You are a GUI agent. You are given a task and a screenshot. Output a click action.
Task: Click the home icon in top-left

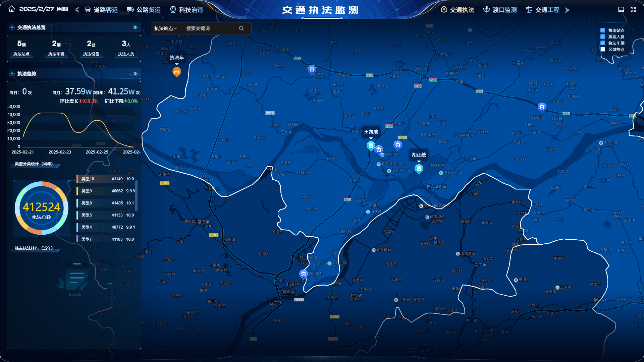click(x=12, y=9)
